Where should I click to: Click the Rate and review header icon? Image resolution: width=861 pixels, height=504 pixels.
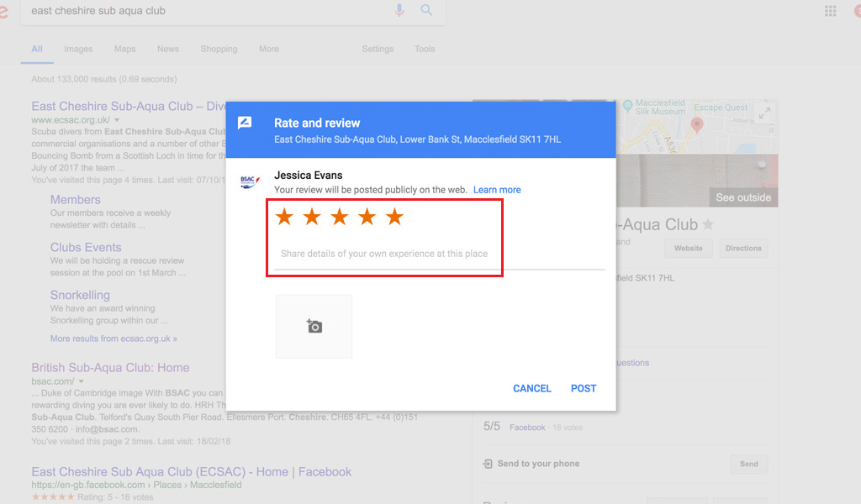click(245, 123)
